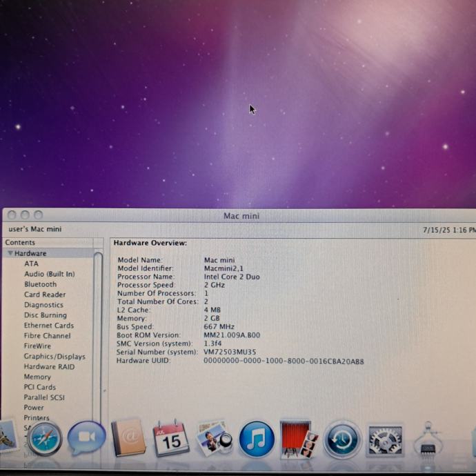Open Address Book in the dock
476x476 pixels.
(128, 438)
